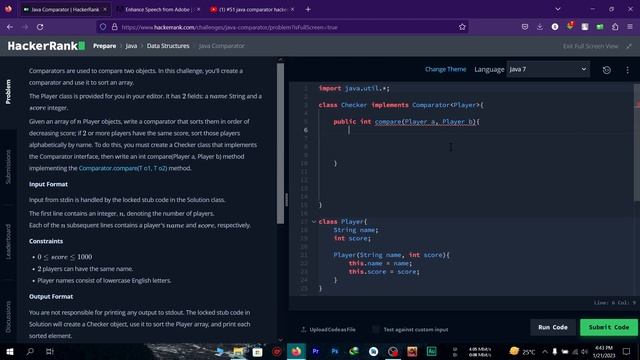This screenshot has width=640, height=360.
Task: Click the exit full screen arrows icon
Action: tap(629, 46)
